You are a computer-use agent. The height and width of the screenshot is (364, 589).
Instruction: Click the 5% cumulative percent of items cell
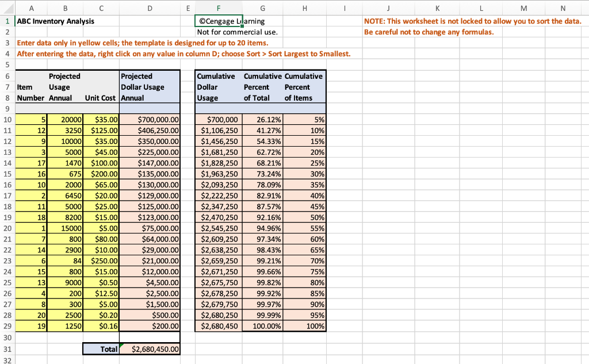point(305,120)
